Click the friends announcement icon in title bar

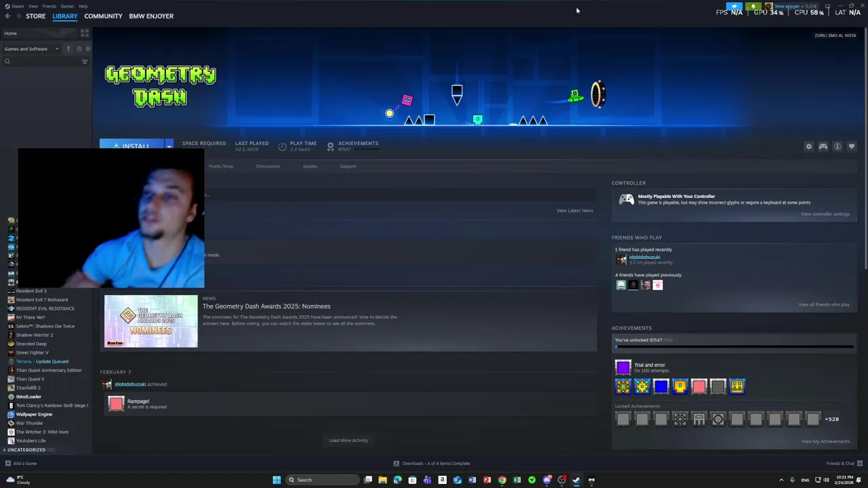pyautogui.click(x=734, y=6)
